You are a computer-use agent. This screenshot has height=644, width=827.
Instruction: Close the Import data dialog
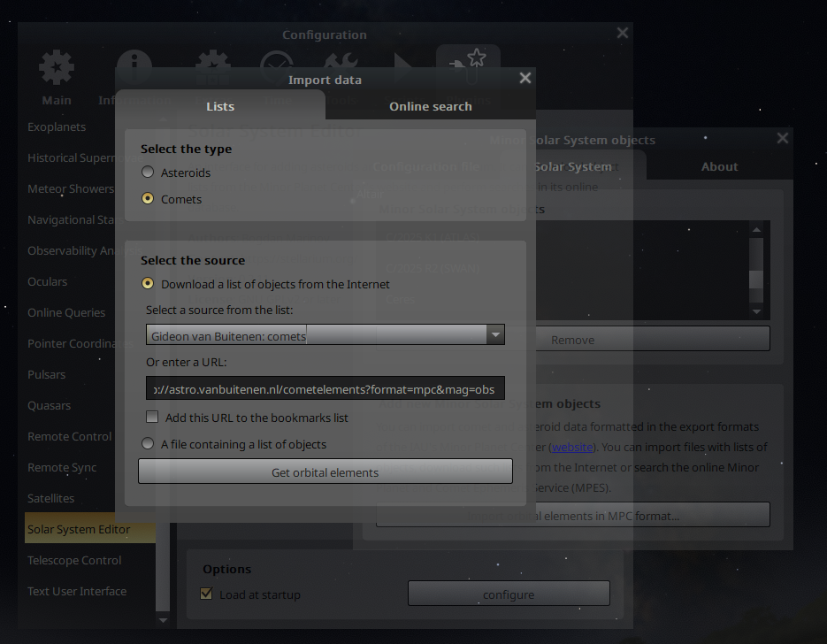[525, 78]
